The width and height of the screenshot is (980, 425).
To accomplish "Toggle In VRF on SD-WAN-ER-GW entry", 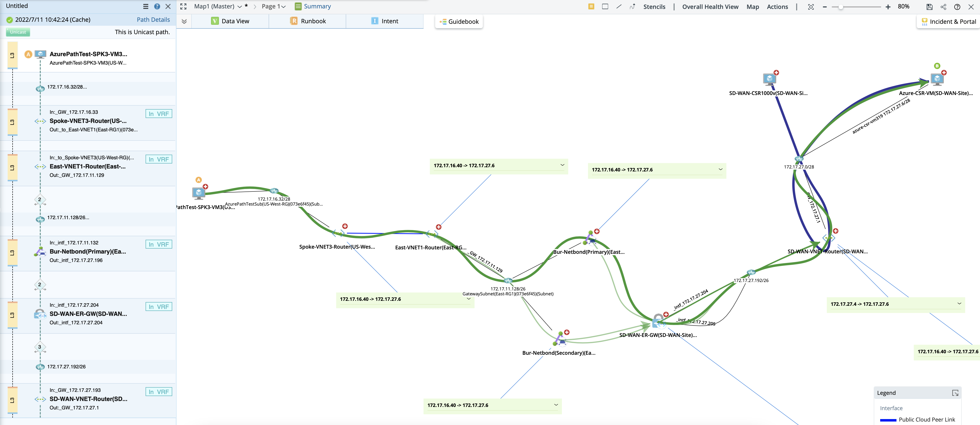I will [159, 306].
